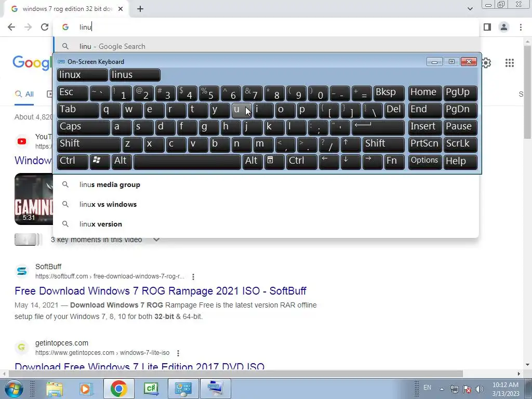Open Windows Media Player from the taskbar
Screen dimensions: 532x399
(86, 389)
